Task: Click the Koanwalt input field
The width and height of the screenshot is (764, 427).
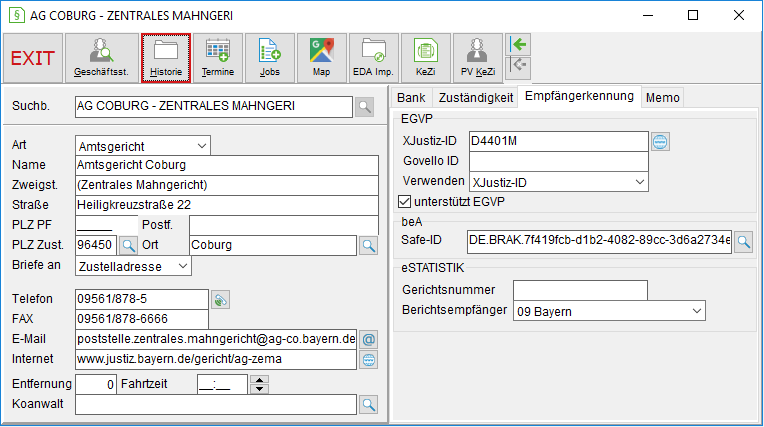Action: [x=216, y=405]
